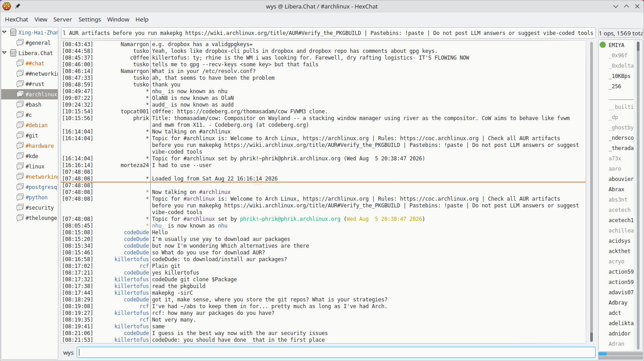Click the '1 ops, 1569 total' user count
This screenshot has height=361, width=644.
tap(621, 33)
